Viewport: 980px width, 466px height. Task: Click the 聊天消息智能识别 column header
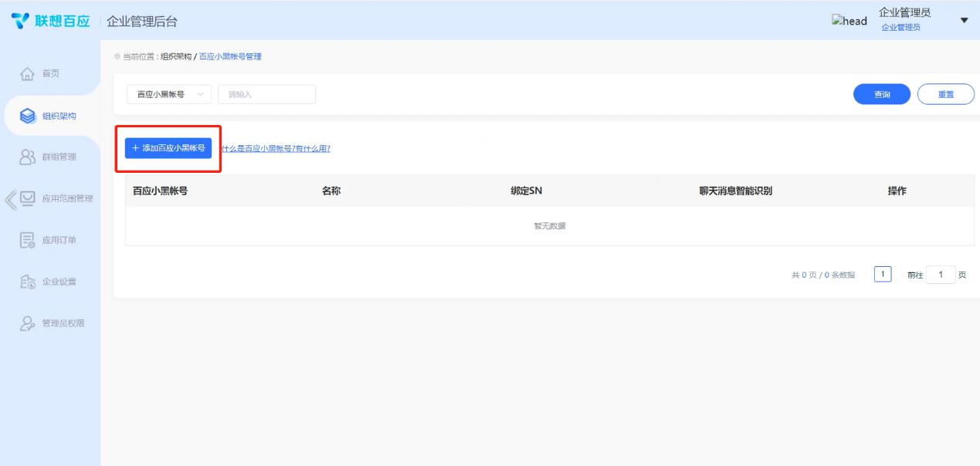tap(735, 192)
